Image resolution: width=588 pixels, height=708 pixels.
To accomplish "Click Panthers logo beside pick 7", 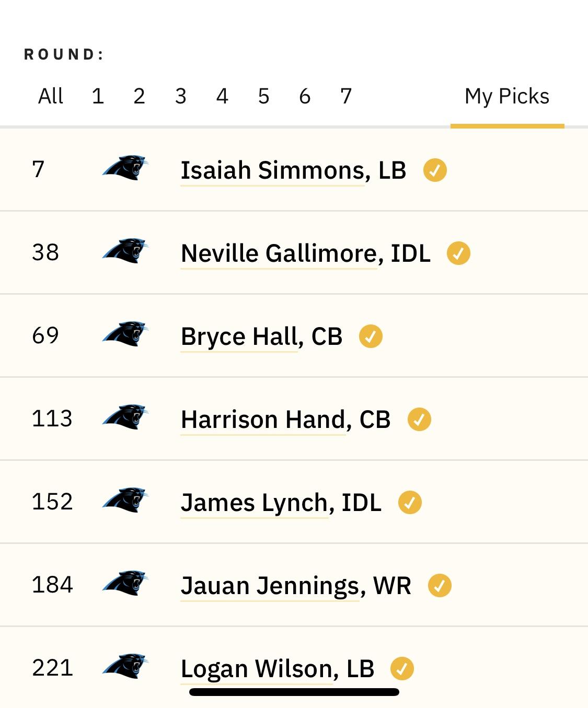I will pos(125,168).
